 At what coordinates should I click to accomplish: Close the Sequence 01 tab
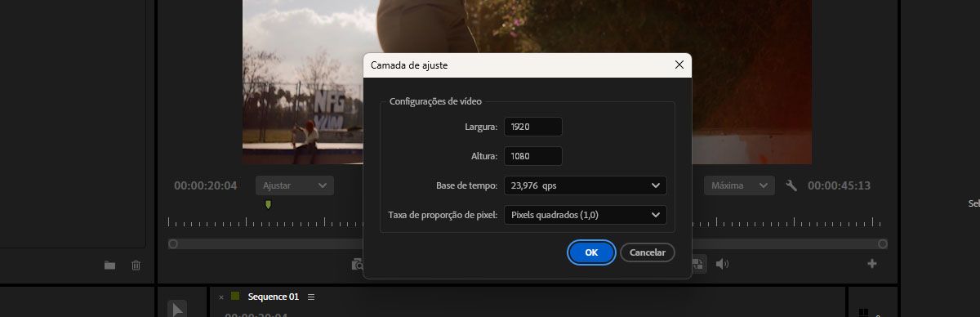(221, 297)
